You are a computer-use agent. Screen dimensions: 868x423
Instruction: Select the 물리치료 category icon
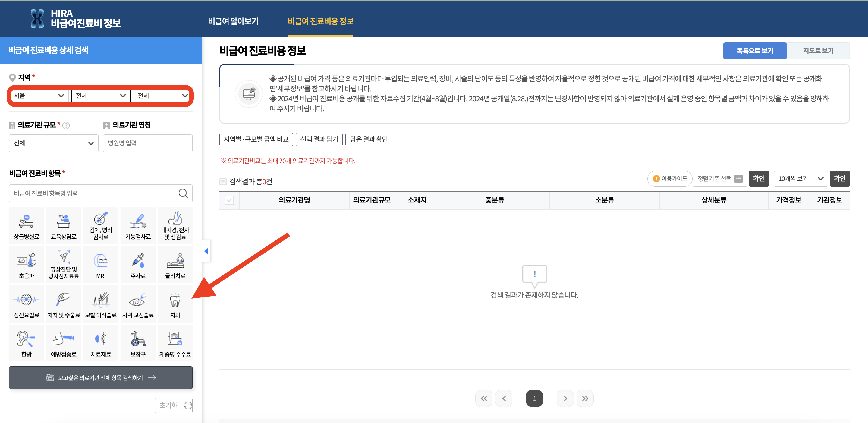point(175,265)
